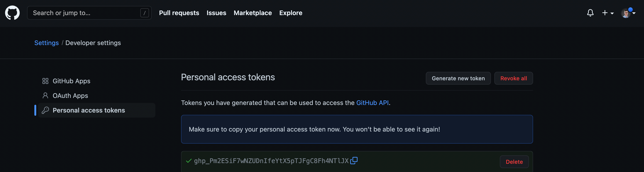Click the caret arrow beside the avatar
Viewport: 644px width, 172px height.
coord(634,13)
